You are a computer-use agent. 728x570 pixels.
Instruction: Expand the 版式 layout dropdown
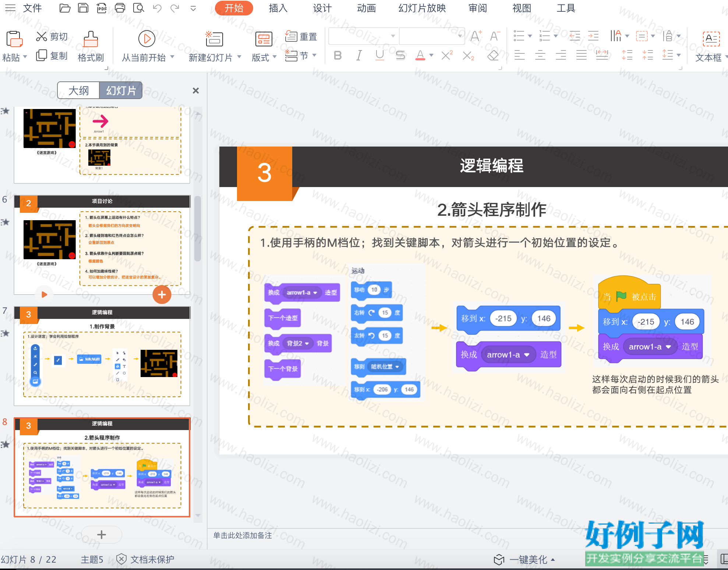(274, 57)
